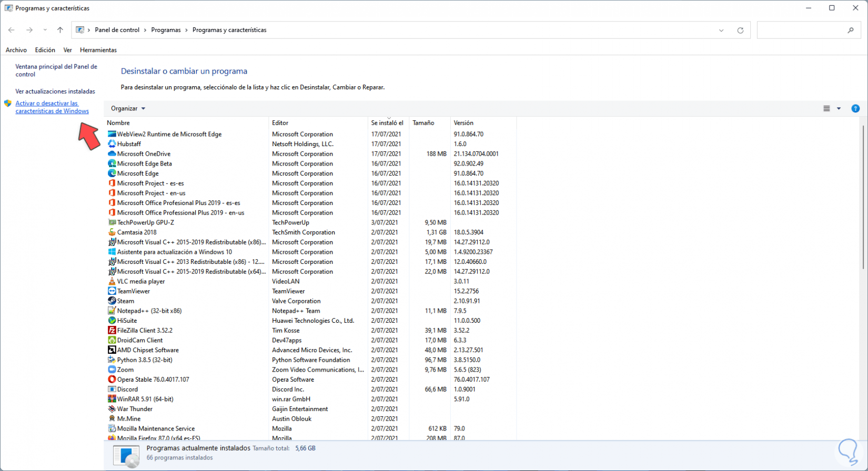
Task: Expand the address bar history dropdown
Action: (x=721, y=30)
